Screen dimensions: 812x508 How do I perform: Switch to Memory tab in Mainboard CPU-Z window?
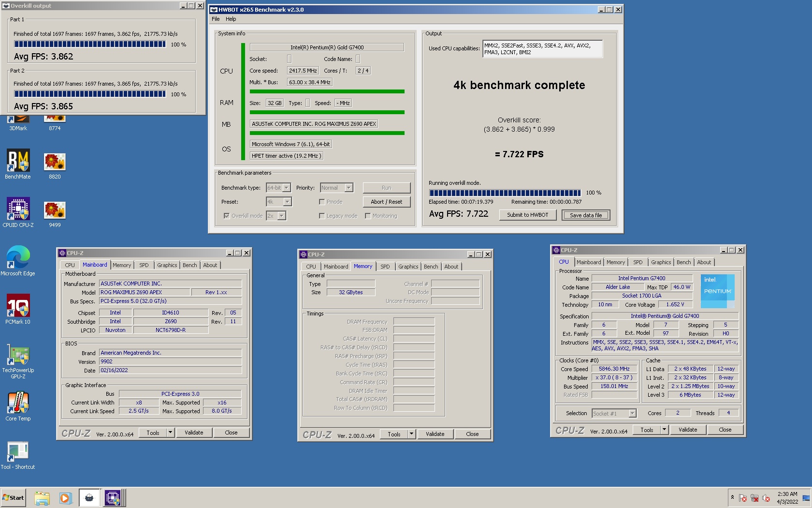click(122, 265)
